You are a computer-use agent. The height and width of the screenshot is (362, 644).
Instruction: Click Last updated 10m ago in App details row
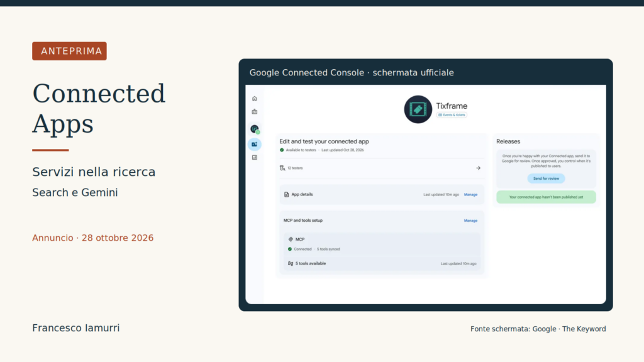pos(441,195)
